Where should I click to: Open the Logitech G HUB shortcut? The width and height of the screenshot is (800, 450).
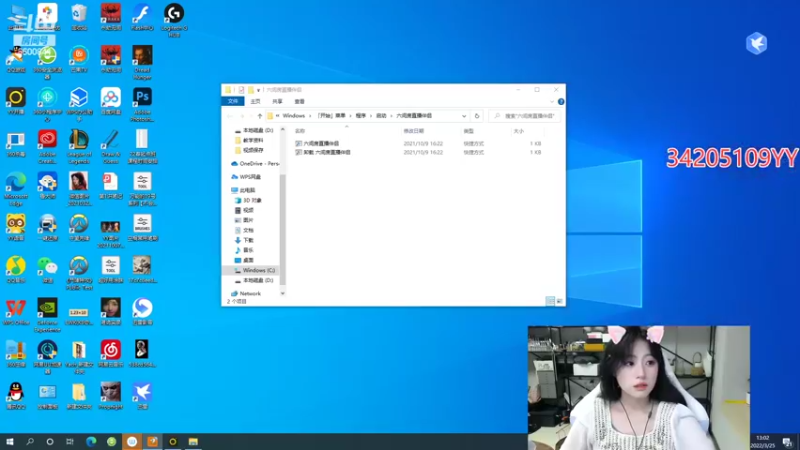174,19
